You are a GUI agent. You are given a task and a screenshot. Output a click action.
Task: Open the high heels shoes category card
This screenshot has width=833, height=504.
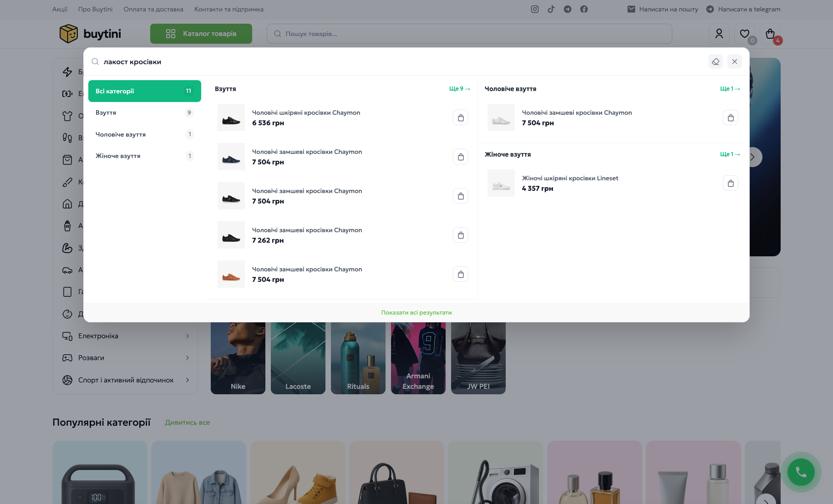(x=298, y=473)
